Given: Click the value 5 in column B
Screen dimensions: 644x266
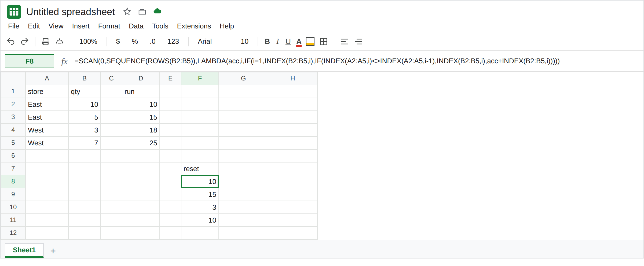Looking at the screenshot, I should 85,117.
